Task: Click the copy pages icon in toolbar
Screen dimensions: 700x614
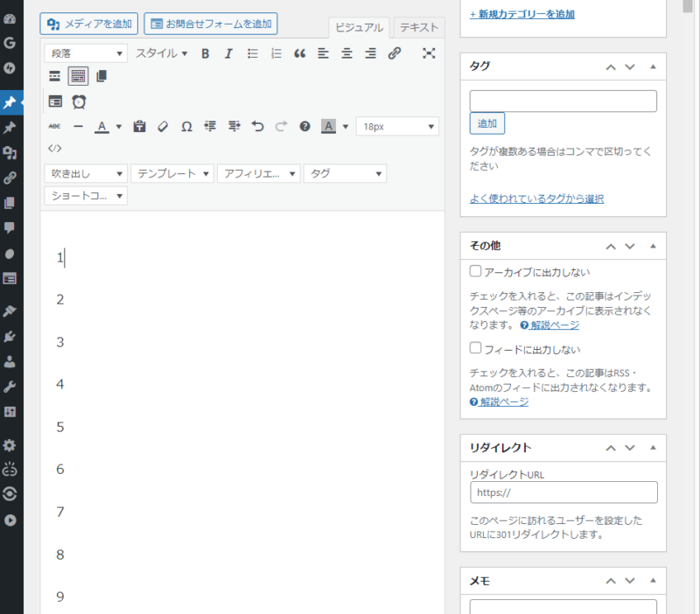Action: [x=101, y=76]
